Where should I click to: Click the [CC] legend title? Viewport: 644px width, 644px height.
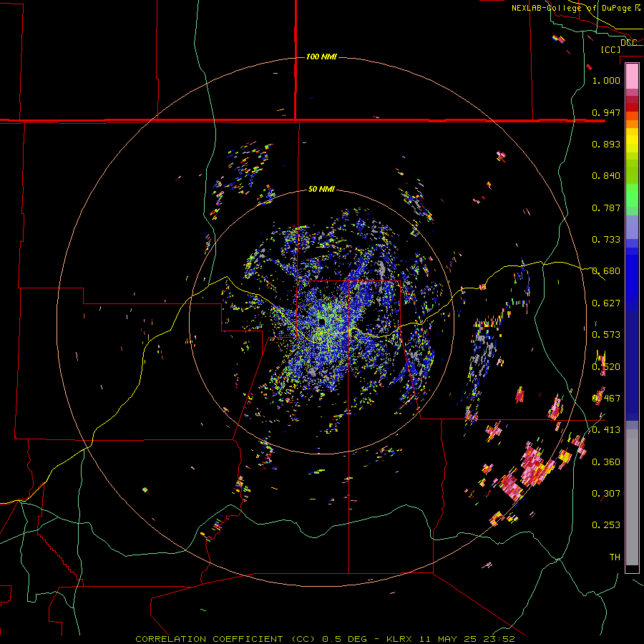(610, 49)
